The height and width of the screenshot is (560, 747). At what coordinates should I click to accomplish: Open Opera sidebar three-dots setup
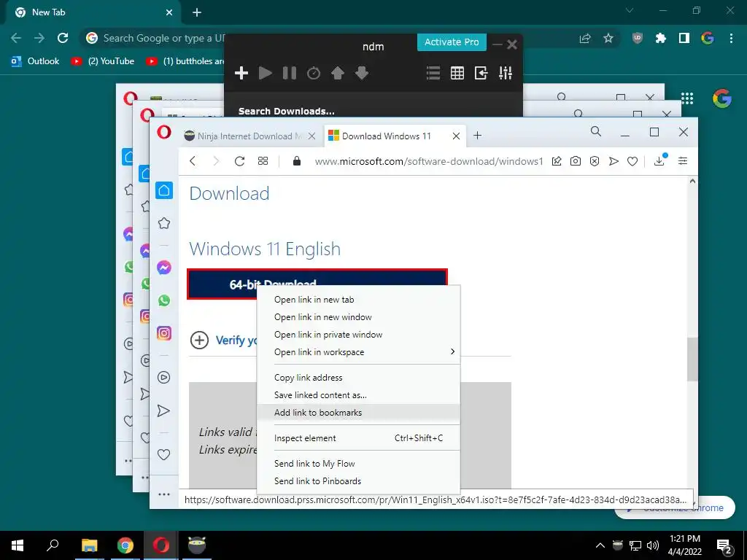[164, 494]
